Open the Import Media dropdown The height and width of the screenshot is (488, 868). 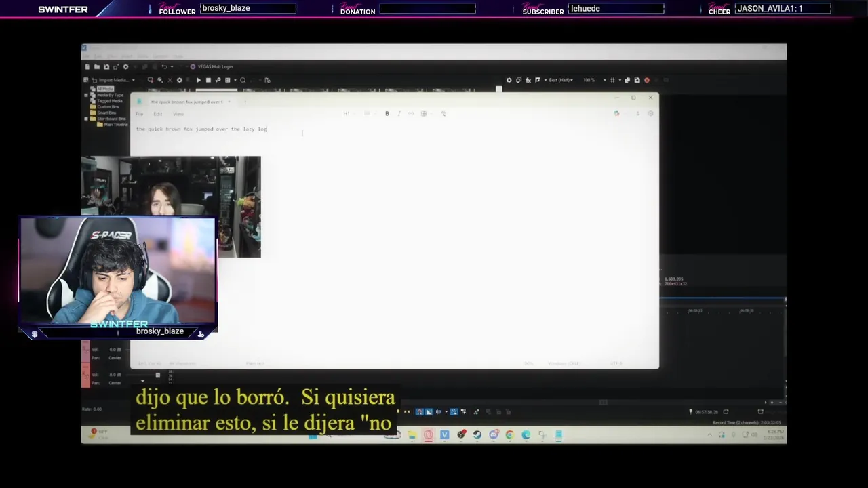[134, 80]
